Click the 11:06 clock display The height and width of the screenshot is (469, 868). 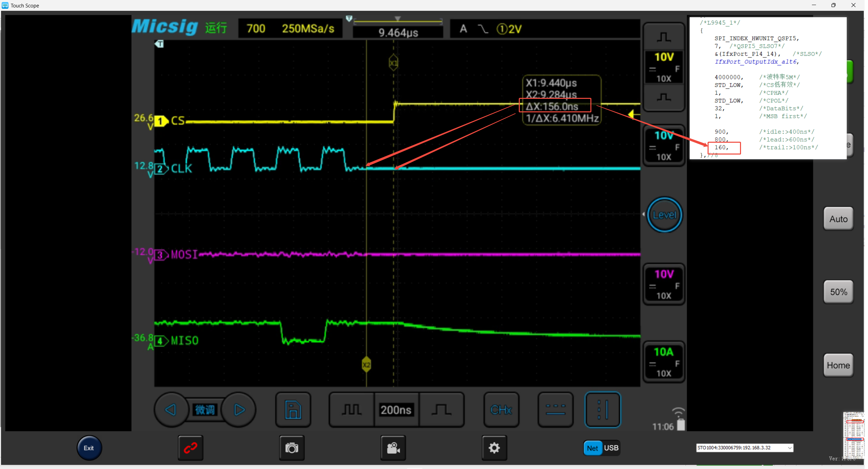[663, 427]
